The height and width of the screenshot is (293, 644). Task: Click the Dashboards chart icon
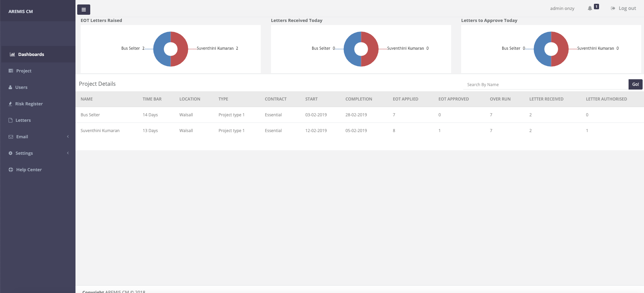12,54
